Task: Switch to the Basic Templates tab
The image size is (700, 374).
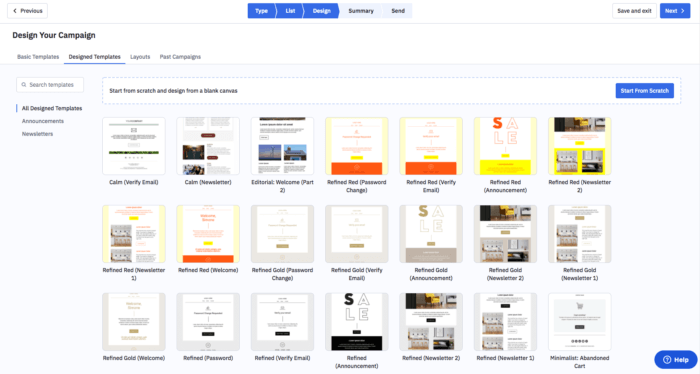Action: point(38,57)
